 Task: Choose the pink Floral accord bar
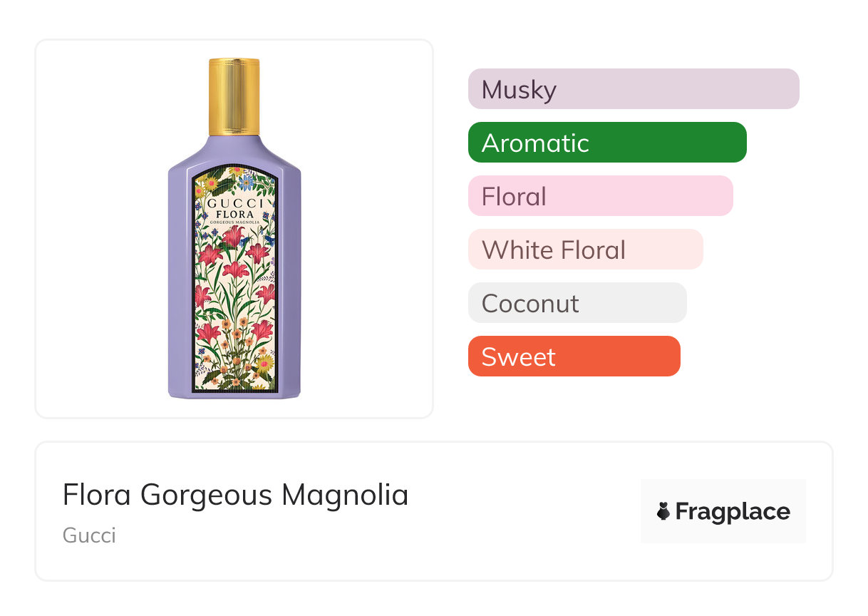coord(600,196)
